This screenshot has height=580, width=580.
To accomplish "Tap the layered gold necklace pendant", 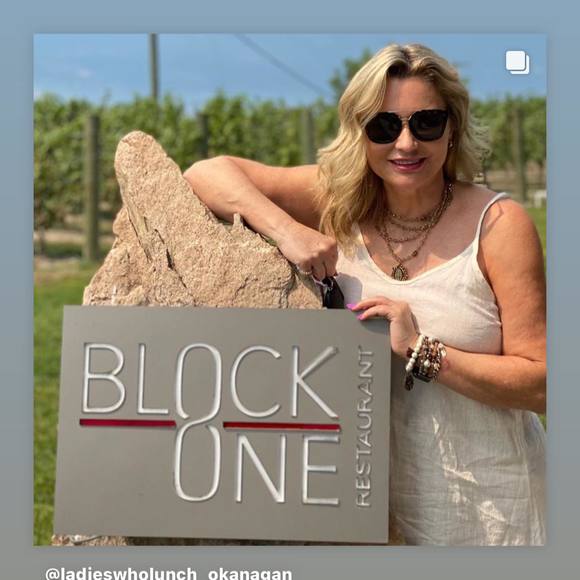I will click(399, 272).
